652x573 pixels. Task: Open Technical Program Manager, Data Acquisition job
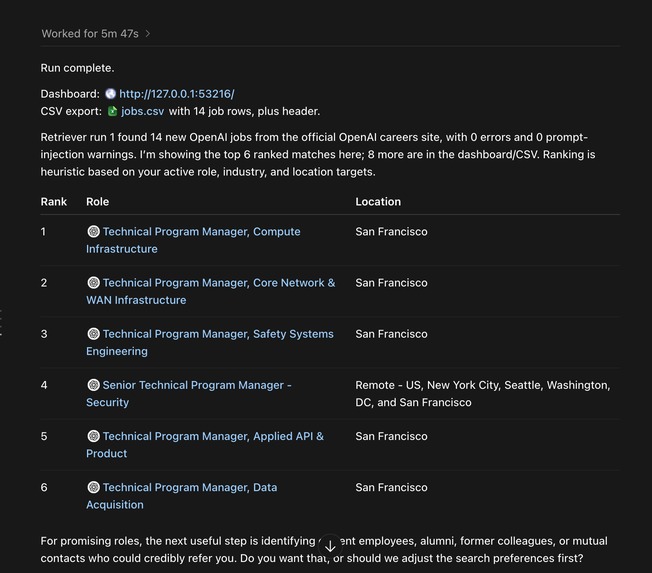coord(181,496)
